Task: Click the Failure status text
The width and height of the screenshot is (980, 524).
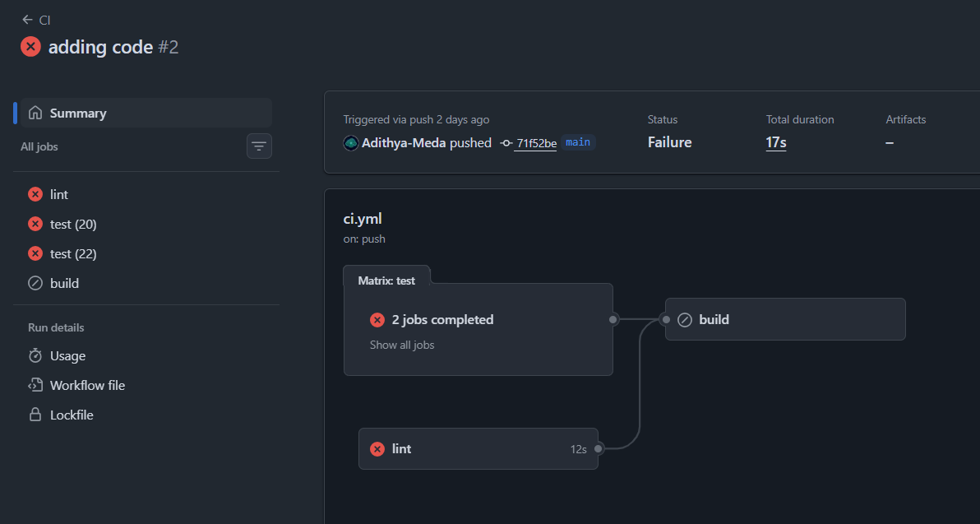Action: click(x=669, y=142)
